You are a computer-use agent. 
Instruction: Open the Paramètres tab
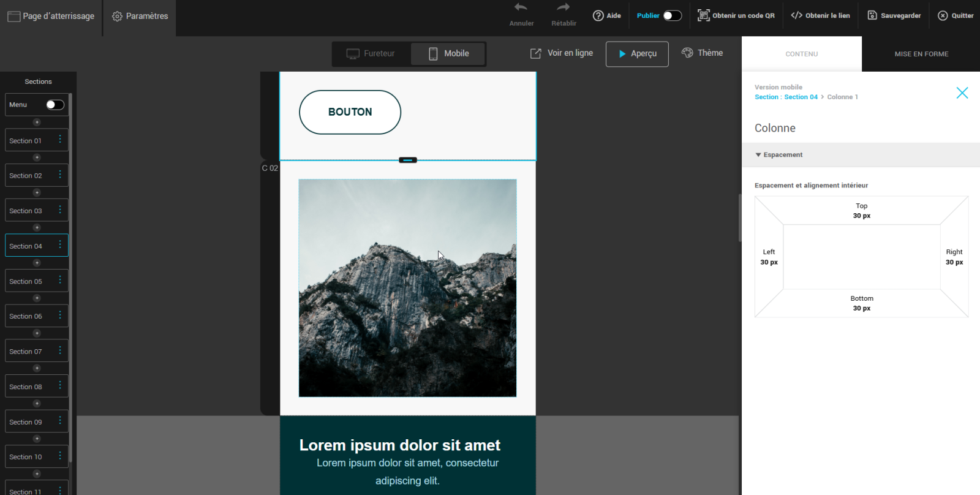(140, 17)
